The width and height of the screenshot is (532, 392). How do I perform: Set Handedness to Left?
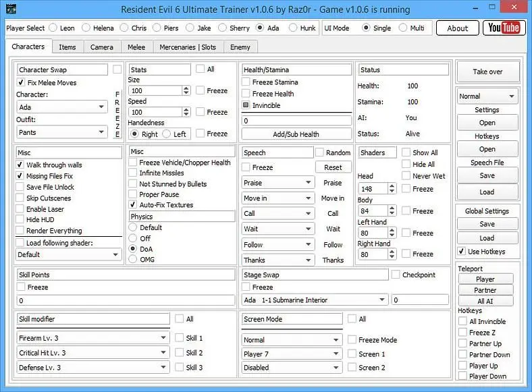(167, 134)
